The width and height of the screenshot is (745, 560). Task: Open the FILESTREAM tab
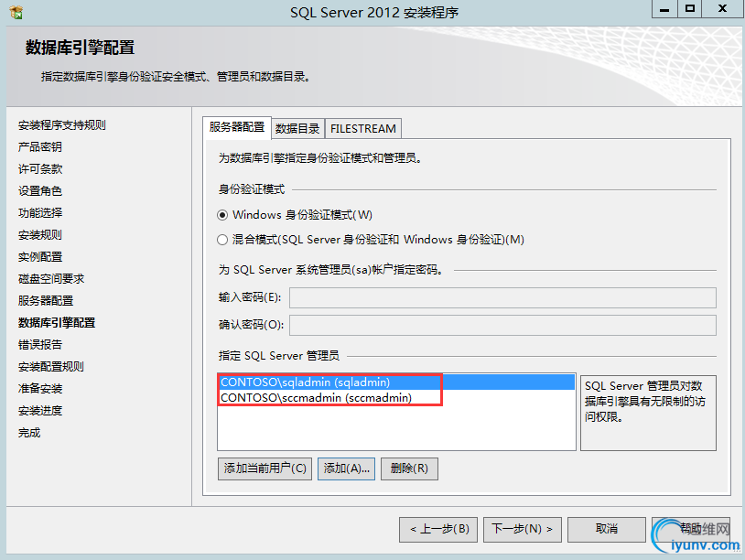tap(363, 129)
